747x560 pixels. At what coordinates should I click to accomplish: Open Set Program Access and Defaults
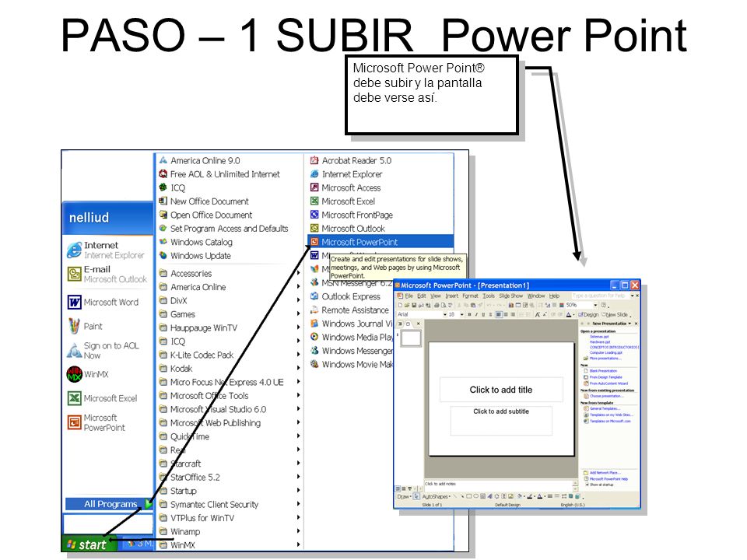223,229
